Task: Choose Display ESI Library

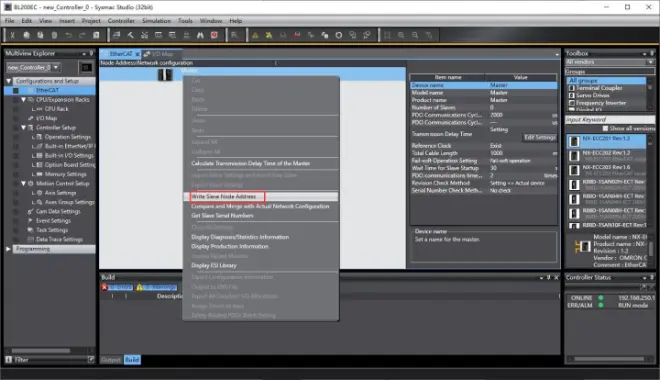Action: 261,266
